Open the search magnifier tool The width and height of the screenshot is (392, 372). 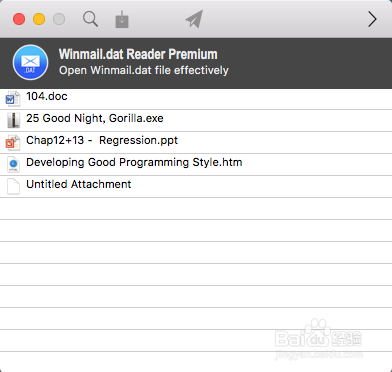pos(90,19)
